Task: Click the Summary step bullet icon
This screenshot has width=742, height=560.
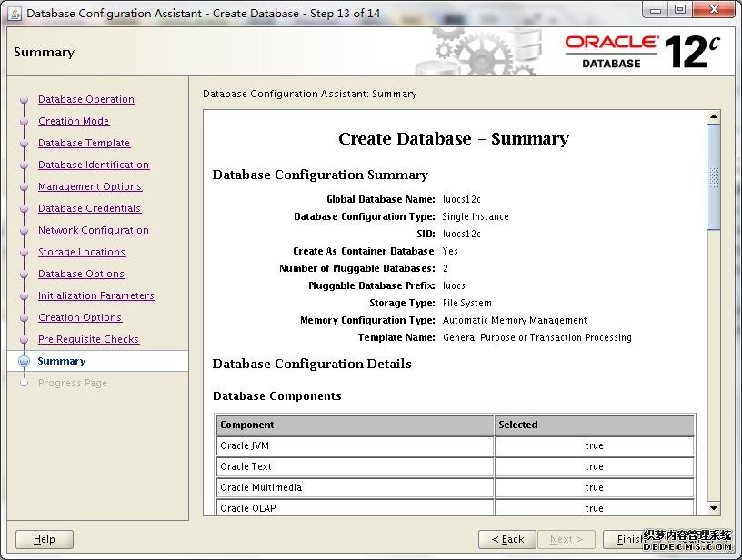Action: point(25,362)
